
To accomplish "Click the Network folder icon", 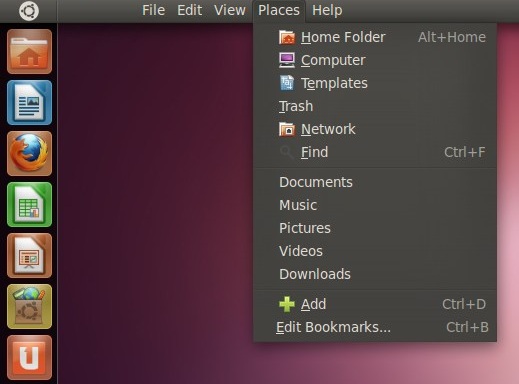I will pos(287,129).
